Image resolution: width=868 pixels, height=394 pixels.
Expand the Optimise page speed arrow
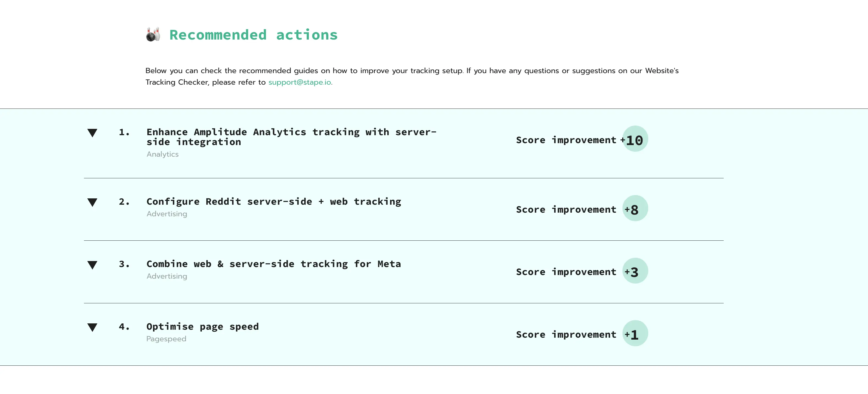click(92, 327)
